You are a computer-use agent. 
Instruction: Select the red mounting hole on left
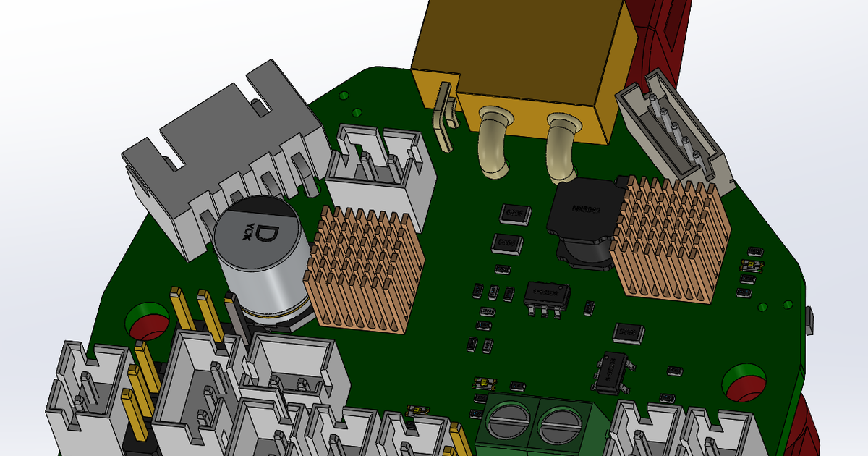click(x=147, y=321)
